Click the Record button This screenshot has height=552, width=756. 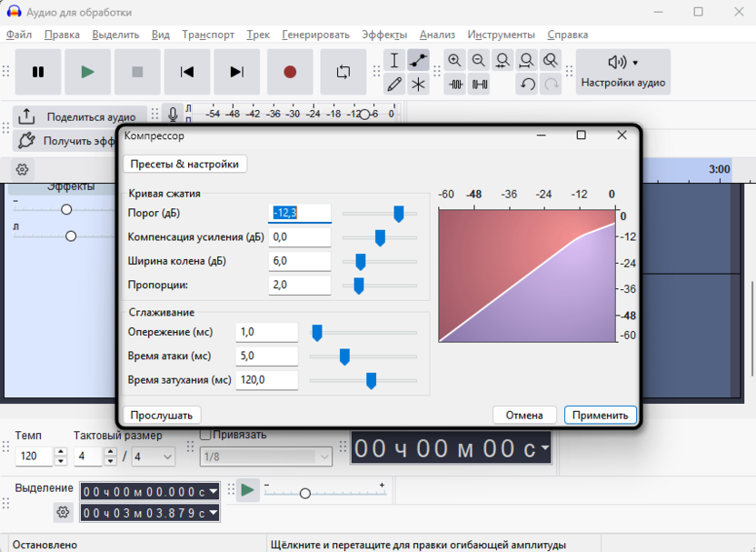[x=290, y=72]
